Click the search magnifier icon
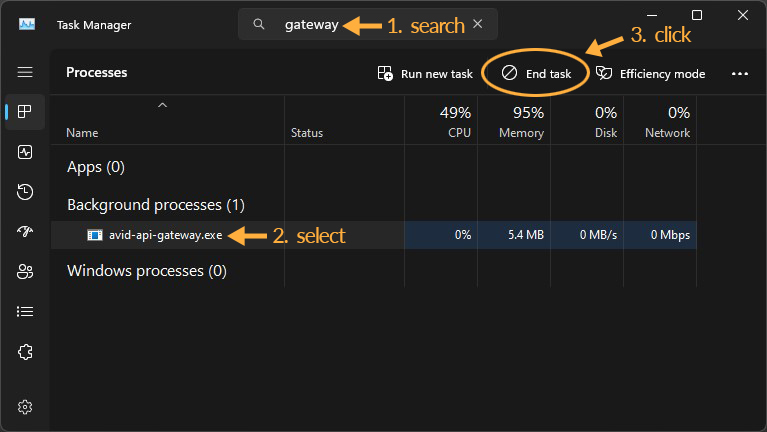767x432 pixels. coord(259,24)
